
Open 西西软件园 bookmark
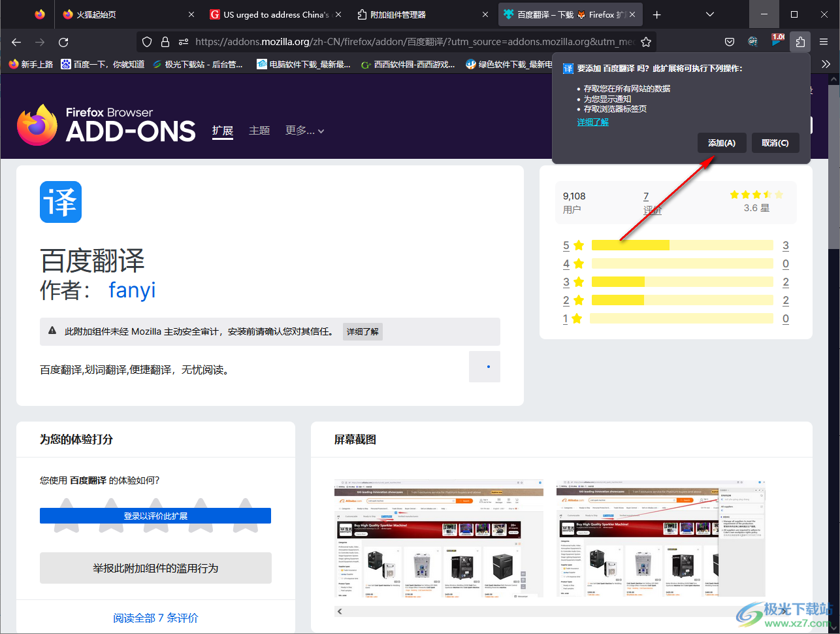click(408, 64)
